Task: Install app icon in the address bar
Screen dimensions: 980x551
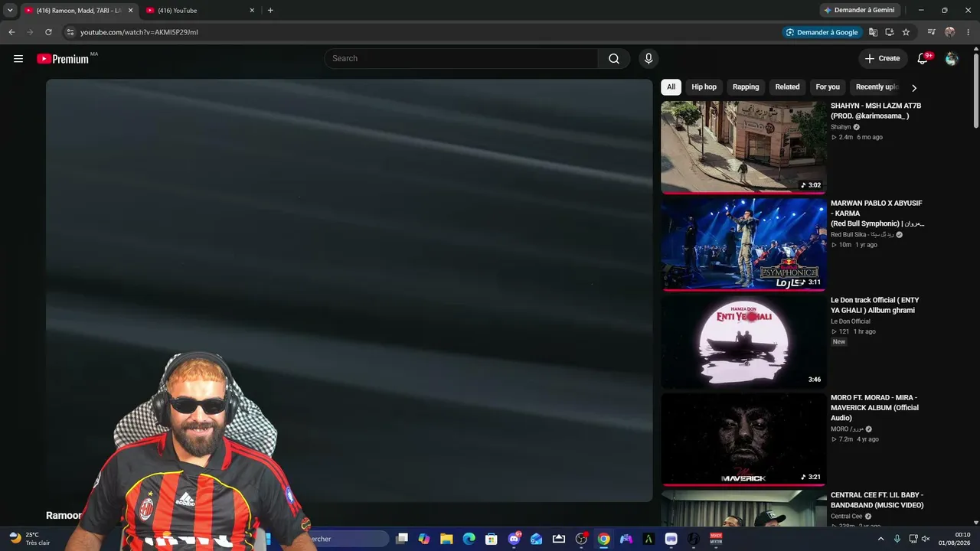Action: [890, 32]
